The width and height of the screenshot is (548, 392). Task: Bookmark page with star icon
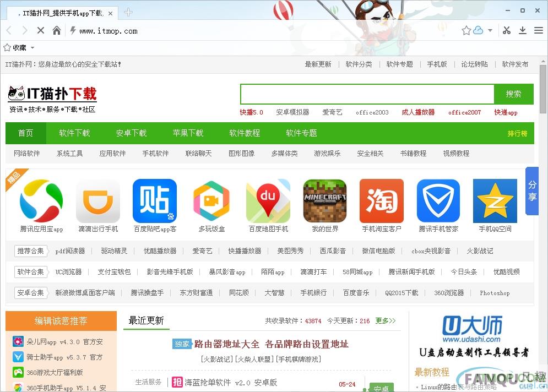[x=466, y=31]
